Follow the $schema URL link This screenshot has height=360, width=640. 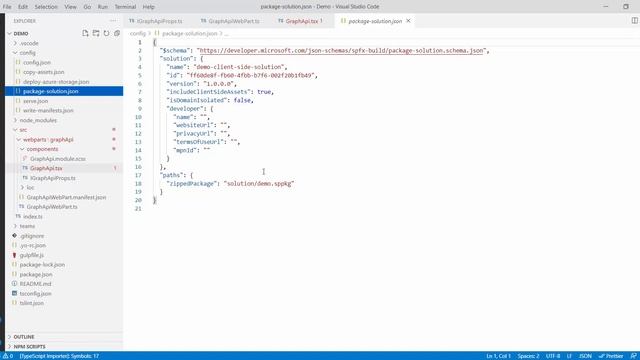[x=341, y=51]
